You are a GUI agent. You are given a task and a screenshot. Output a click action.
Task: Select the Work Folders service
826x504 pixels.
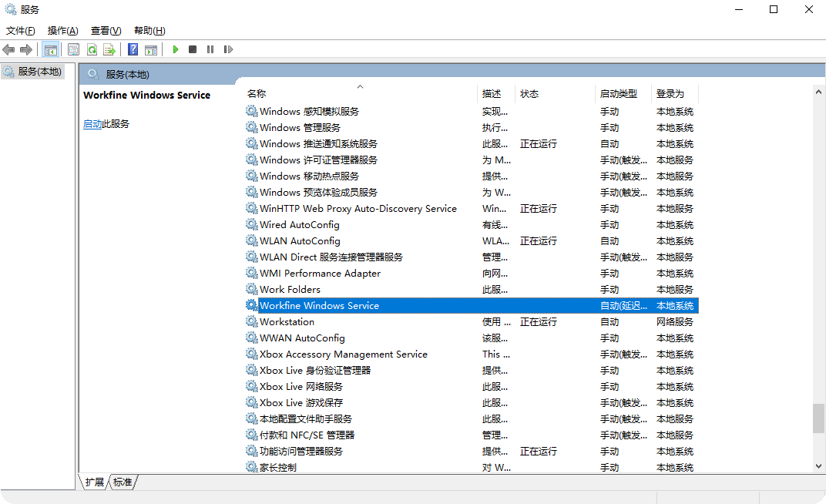pyautogui.click(x=472, y=289)
